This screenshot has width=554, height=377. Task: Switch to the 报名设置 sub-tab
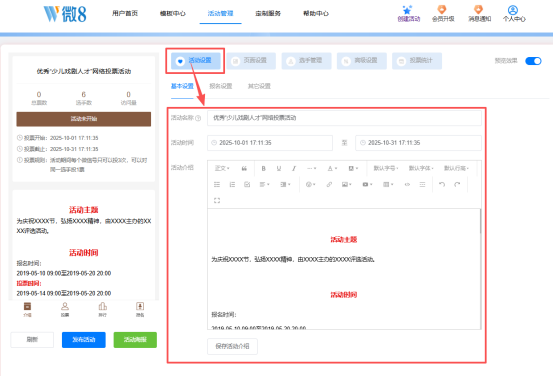click(x=221, y=86)
